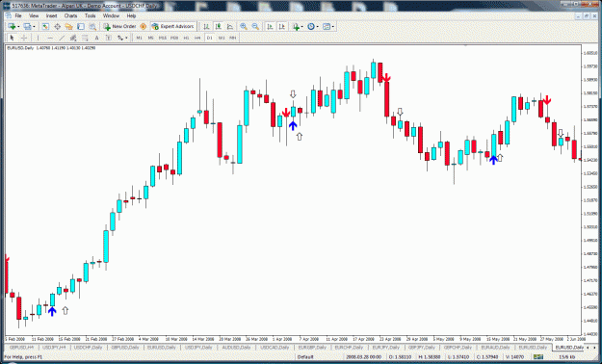Select the Fibonacci Retracement tool

(x=85, y=38)
